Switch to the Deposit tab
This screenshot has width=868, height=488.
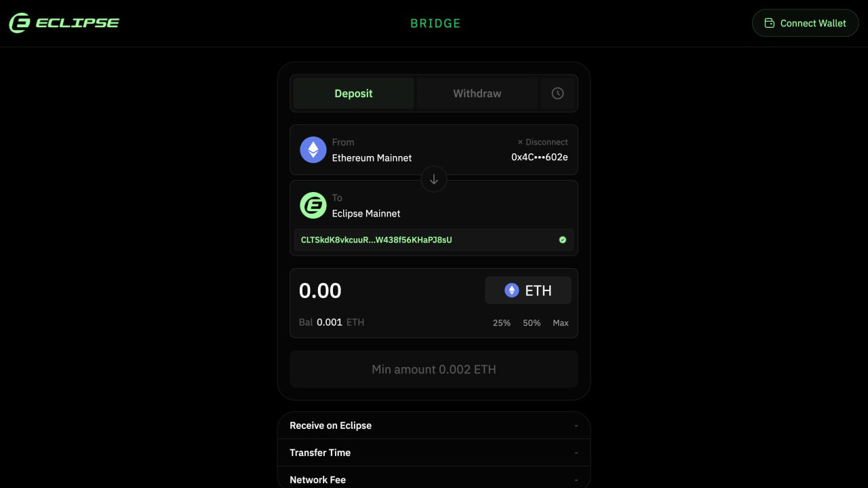(x=353, y=94)
